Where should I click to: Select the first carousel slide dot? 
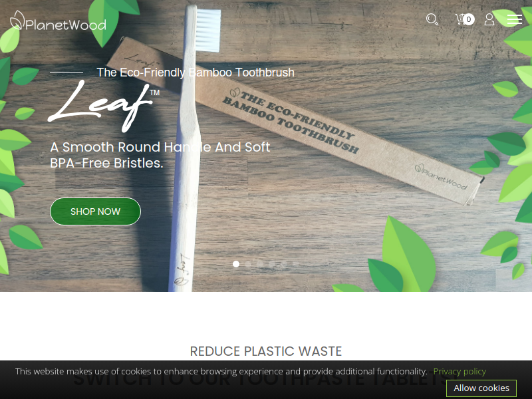236,264
